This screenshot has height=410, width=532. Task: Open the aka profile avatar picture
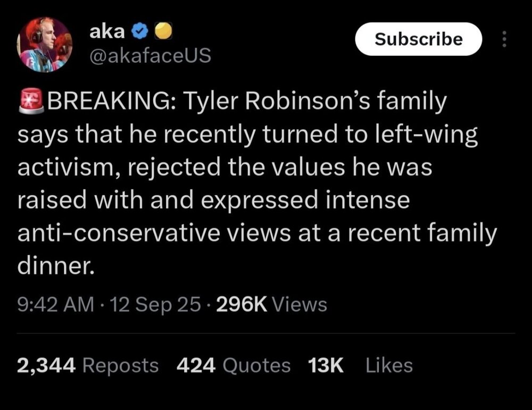click(45, 44)
